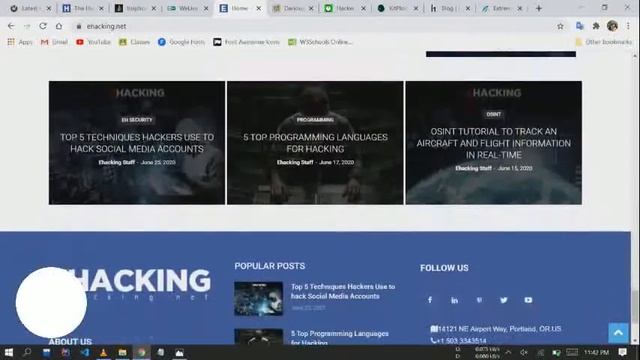
Task: Open File Explorer from the taskbar
Action: coord(122,352)
